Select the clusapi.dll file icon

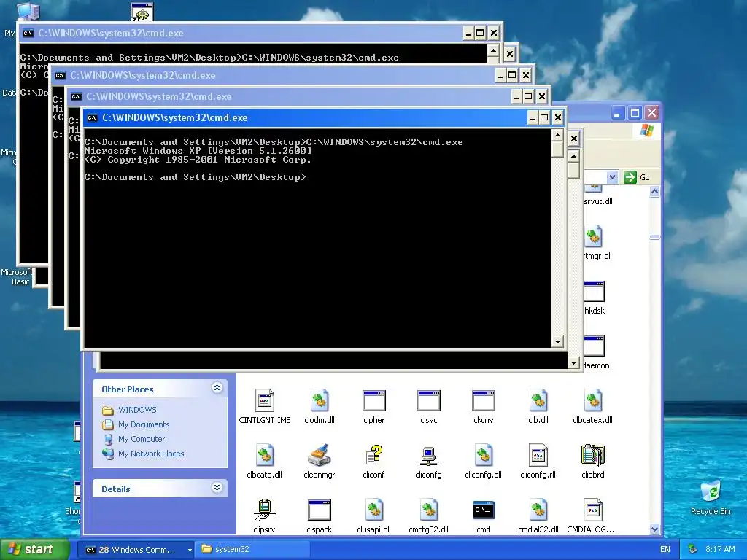coord(374,510)
